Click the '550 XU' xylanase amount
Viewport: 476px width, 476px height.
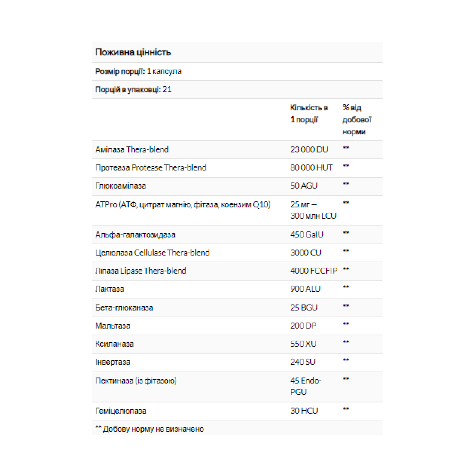(303, 344)
